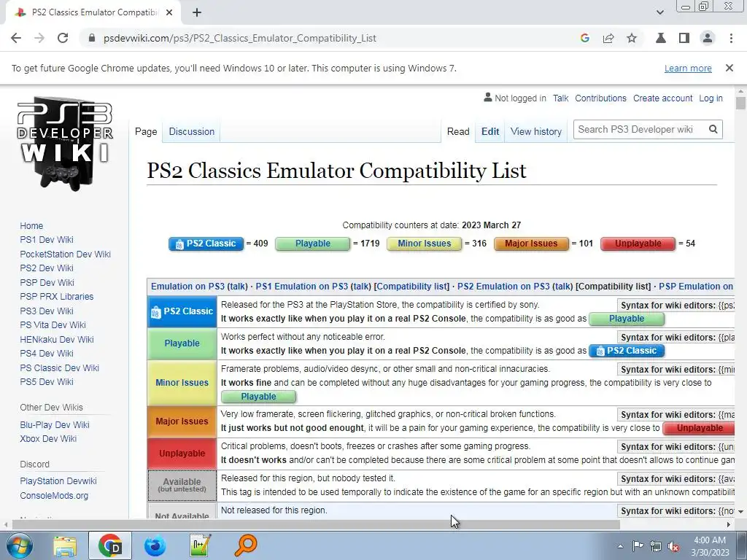Open PS Classic Dev Wiki link
Image resolution: width=747 pixels, height=560 pixels.
[60, 367]
